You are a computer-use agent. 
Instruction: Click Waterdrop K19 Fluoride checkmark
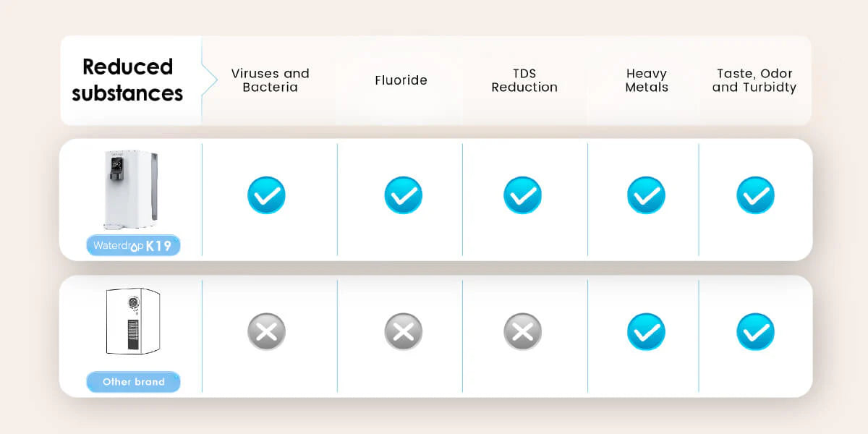click(x=403, y=195)
